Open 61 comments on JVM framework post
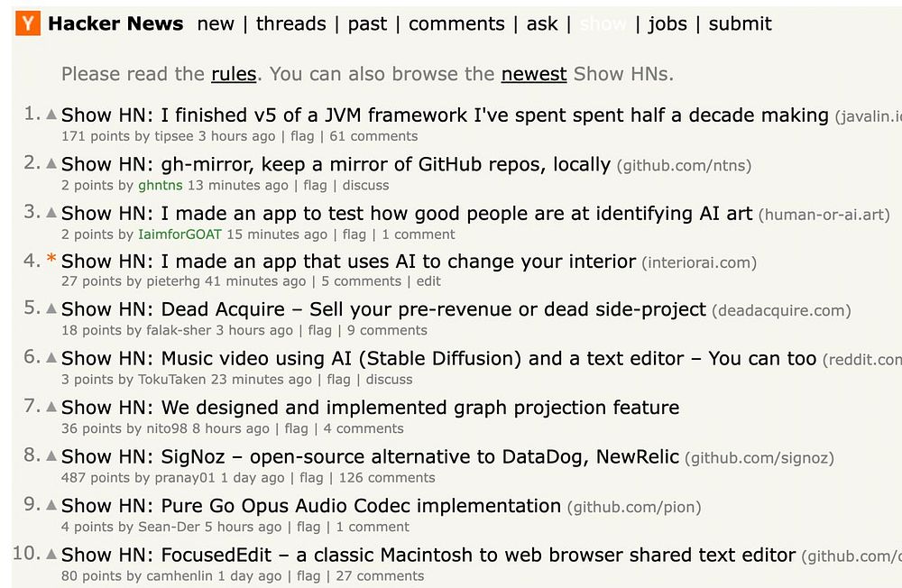Screen dimensions: 902x588 [x=373, y=136]
